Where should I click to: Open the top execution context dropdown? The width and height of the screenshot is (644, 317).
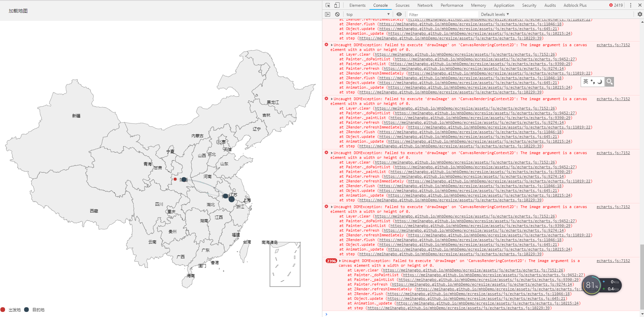tap(368, 15)
